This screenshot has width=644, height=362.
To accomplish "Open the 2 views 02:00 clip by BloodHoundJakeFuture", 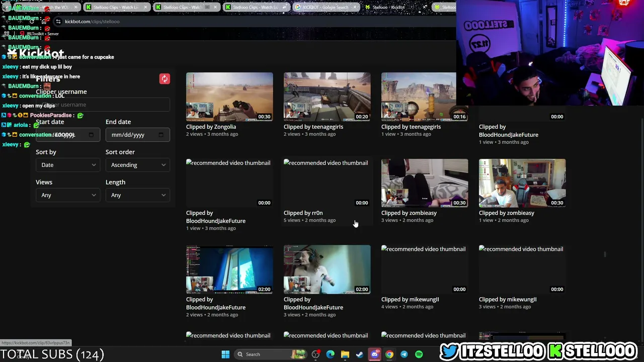I will (x=229, y=269).
